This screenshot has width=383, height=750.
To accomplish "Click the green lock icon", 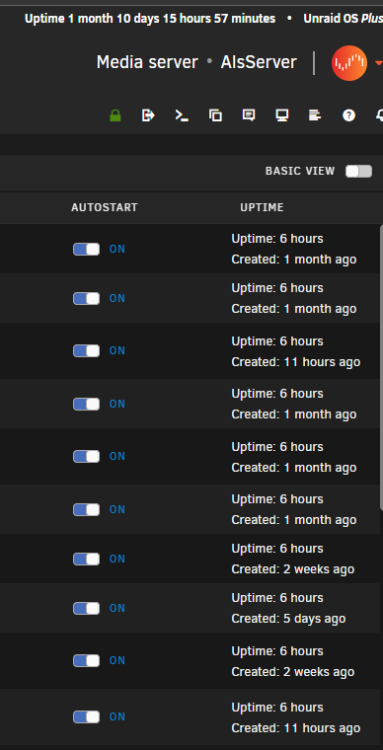I will [x=115, y=115].
